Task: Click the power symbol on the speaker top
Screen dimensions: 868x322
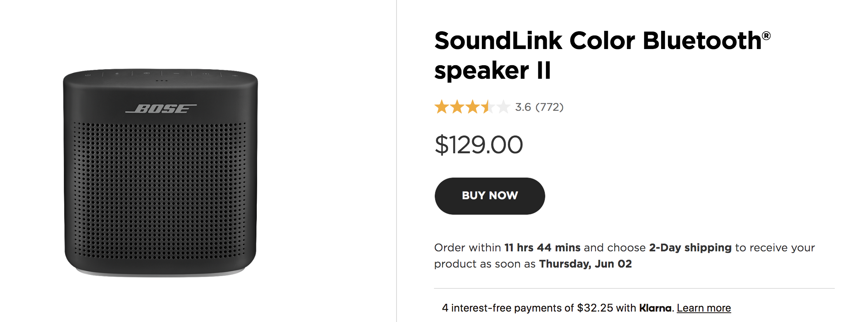Action: point(88,75)
